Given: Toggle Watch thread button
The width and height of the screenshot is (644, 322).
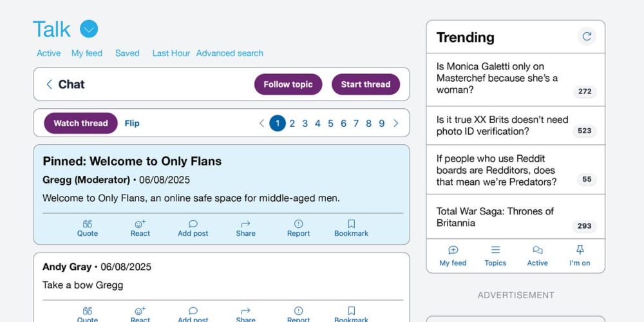Looking at the screenshot, I should [81, 123].
